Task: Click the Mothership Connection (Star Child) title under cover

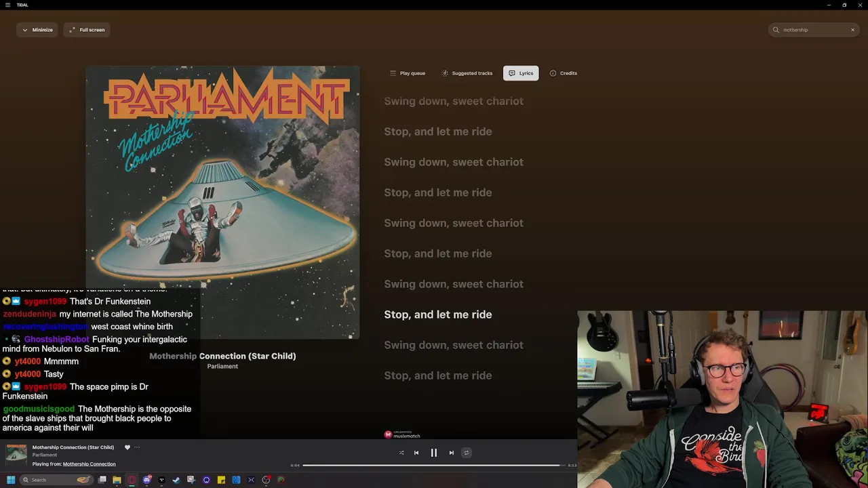Action: click(x=222, y=356)
